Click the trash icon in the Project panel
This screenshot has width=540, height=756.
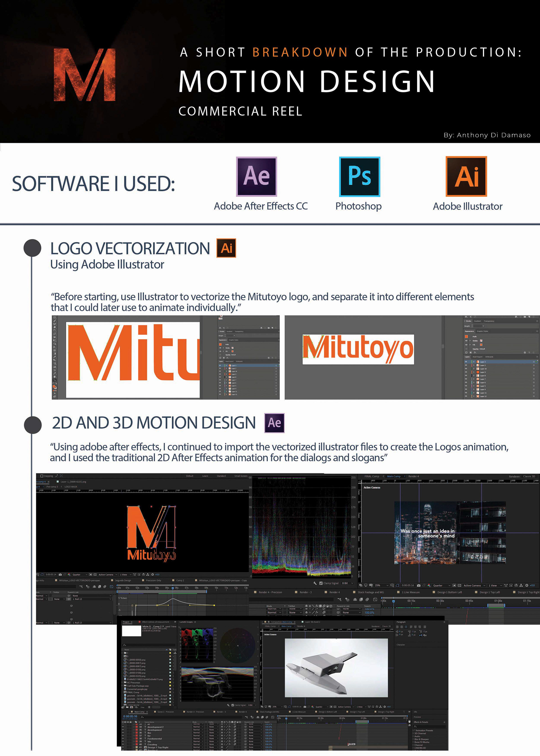point(149,707)
